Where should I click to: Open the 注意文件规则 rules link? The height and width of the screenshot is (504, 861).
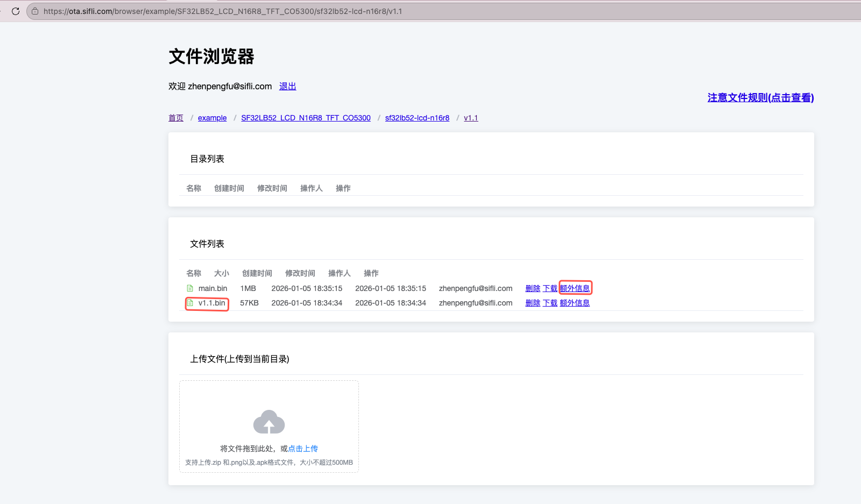(760, 97)
